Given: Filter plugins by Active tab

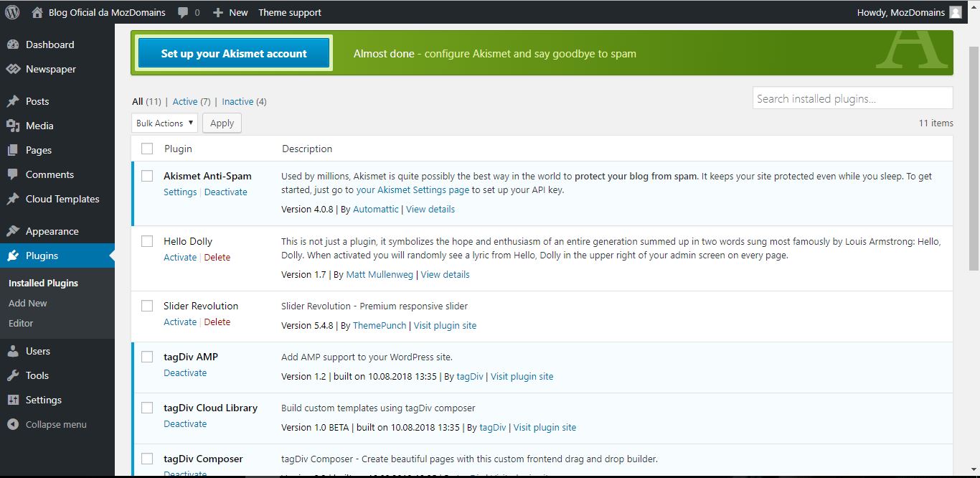Looking at the screenshot, I should click(185, 101).
